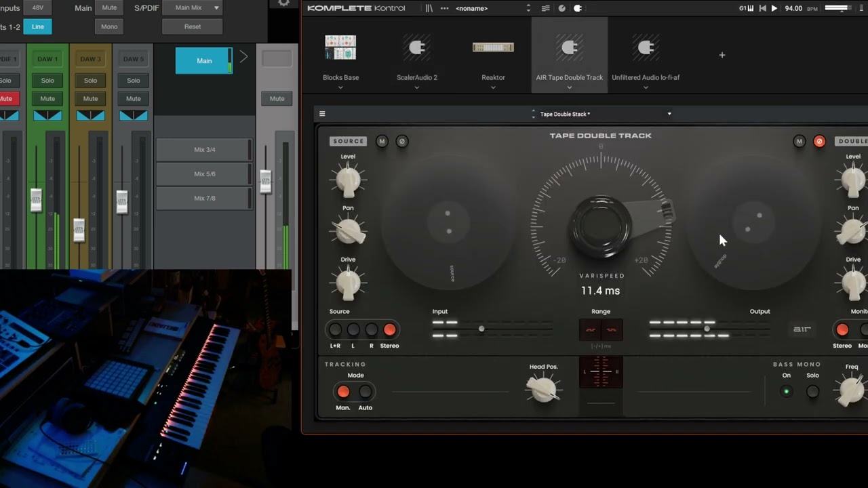This screenshot has height=488, width=868.
Task: Expand the Blocks Base slot chevron
Action: [340, 87]
